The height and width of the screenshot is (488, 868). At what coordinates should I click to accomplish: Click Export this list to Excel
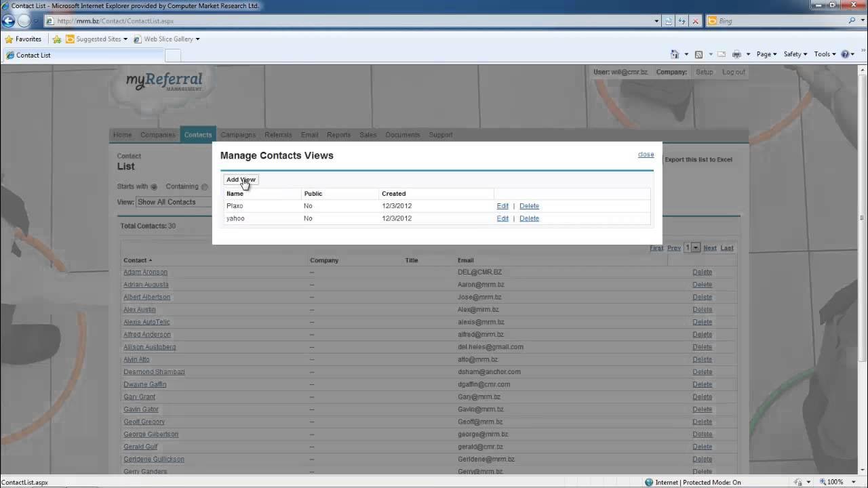(698, 160)
